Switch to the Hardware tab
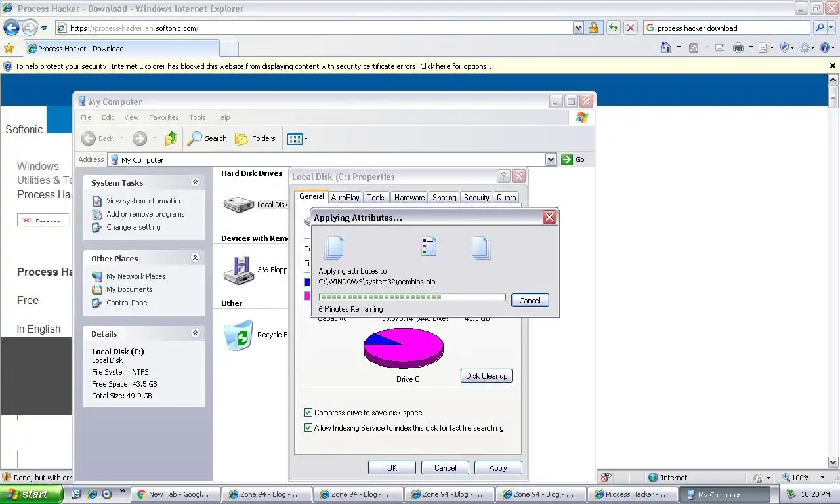Viewport: 840px width, 504px height. click(409, 197)
